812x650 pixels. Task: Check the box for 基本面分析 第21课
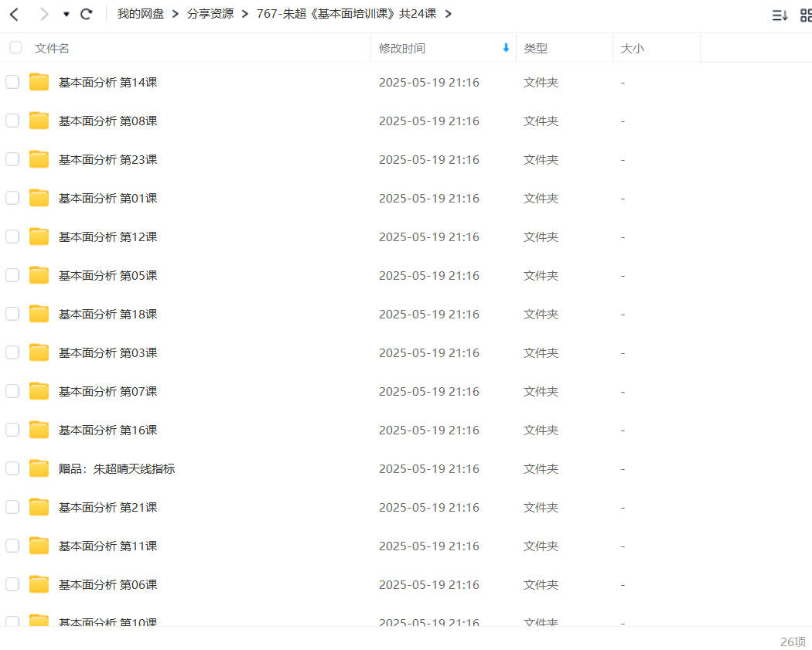click(12, 507)
